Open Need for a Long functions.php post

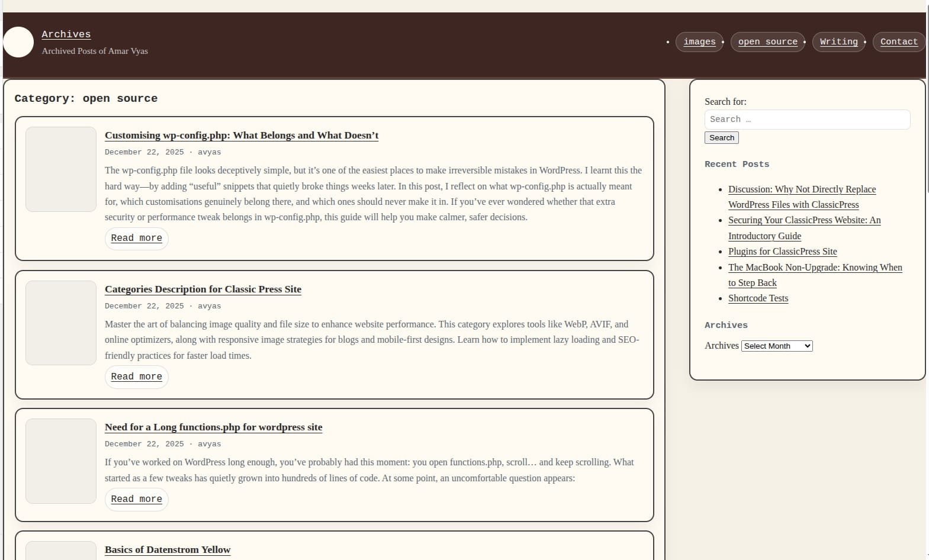coord(214,427)
